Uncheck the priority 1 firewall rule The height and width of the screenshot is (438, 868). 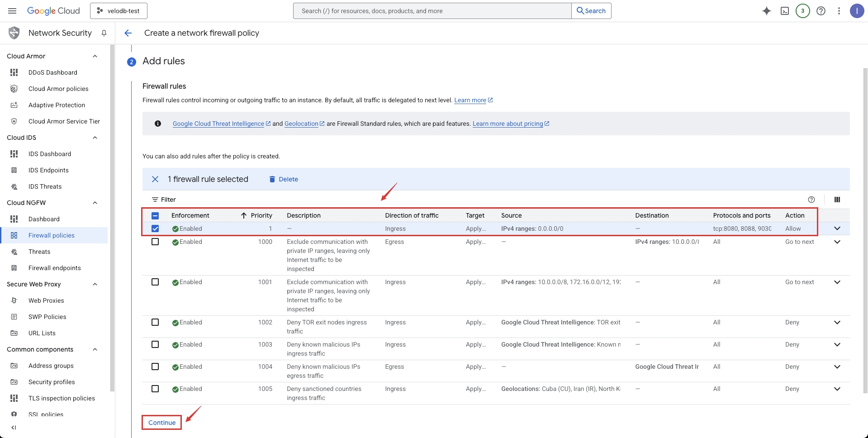155,229
